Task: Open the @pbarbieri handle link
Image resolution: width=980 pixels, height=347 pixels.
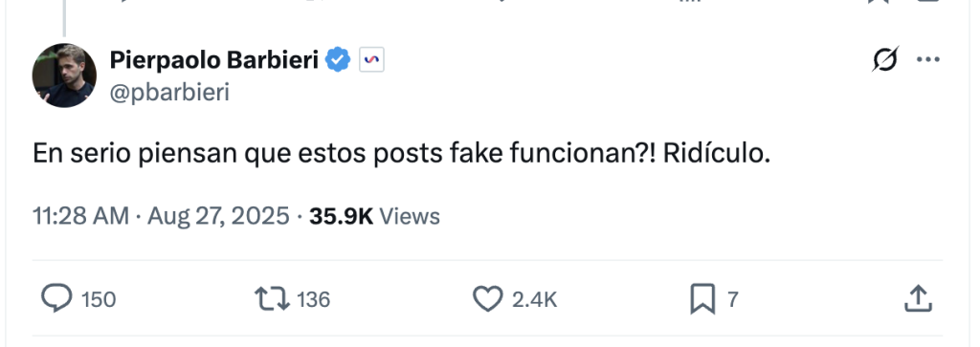Action: click(x=170, y=93)
